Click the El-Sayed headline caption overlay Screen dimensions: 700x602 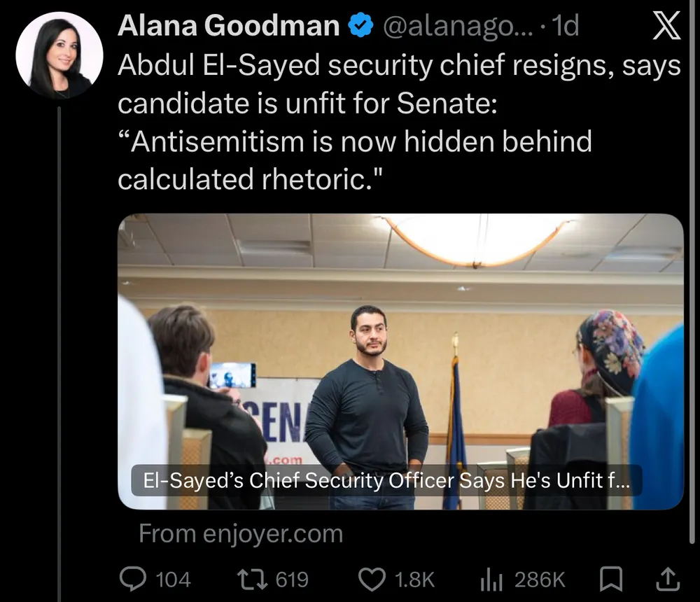pyautogui.click(x=386, y=482)
